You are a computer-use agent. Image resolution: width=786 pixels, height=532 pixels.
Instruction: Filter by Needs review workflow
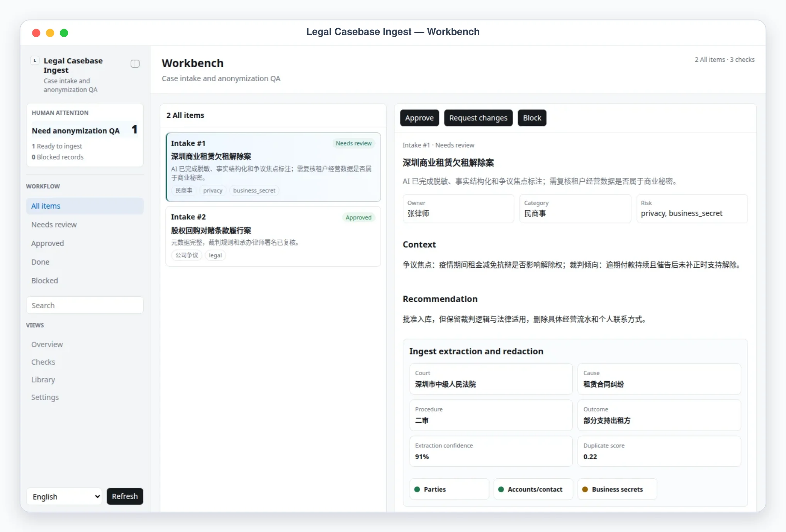pyautogui.click(x=85, y=224)
